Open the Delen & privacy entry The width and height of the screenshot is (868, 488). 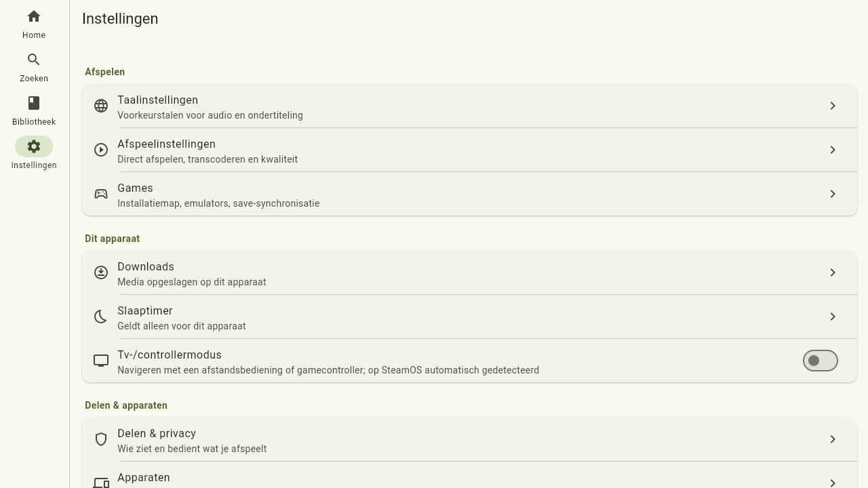click(469, 439)
